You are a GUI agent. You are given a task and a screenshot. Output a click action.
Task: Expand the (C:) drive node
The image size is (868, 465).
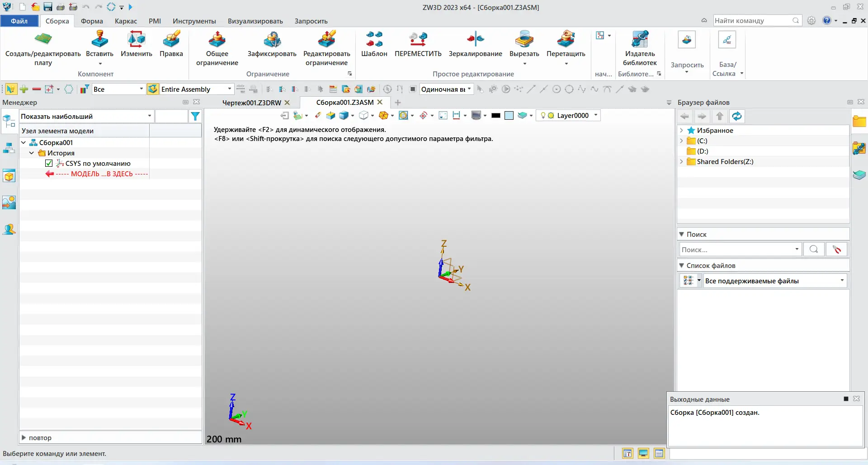(x=681, y=141)
